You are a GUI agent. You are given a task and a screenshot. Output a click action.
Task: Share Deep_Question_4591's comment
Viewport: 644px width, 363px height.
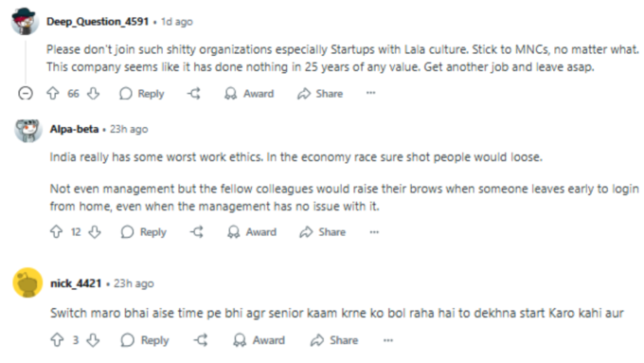tap(320, 94)
